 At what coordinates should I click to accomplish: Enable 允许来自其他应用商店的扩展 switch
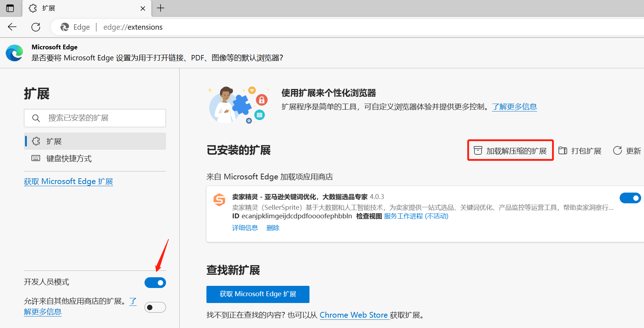(x=155, y=307)
